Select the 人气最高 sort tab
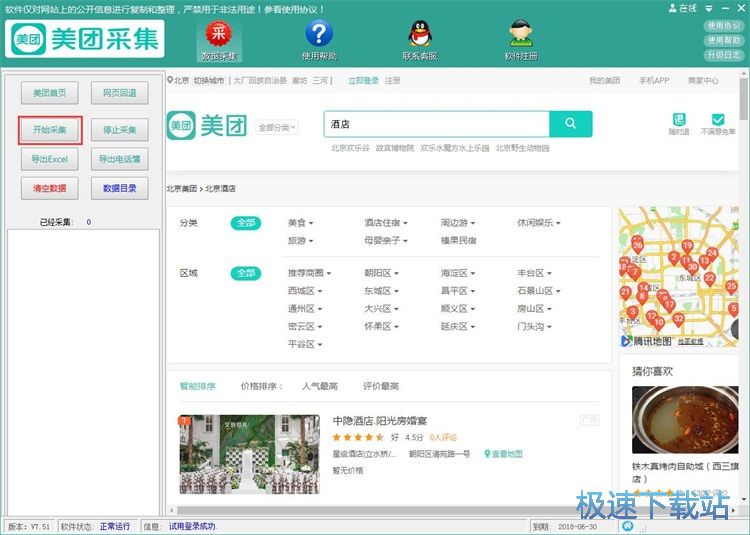The width and height of the screenshot is (750, 535). click(319, 386)
